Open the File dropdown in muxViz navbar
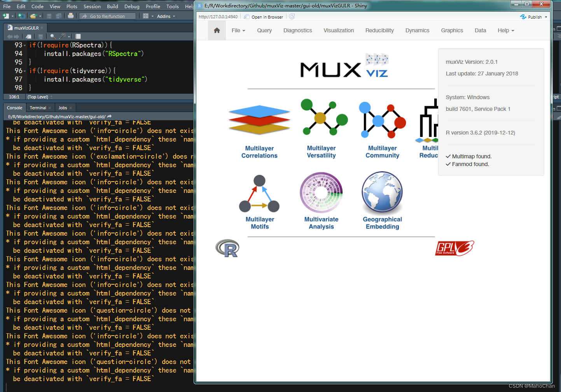 coord(238,30)
